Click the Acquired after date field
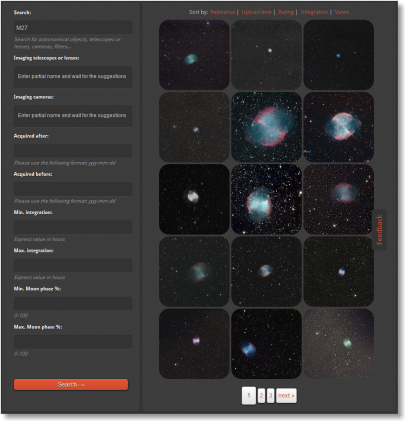405x421 pixels. 73,151
